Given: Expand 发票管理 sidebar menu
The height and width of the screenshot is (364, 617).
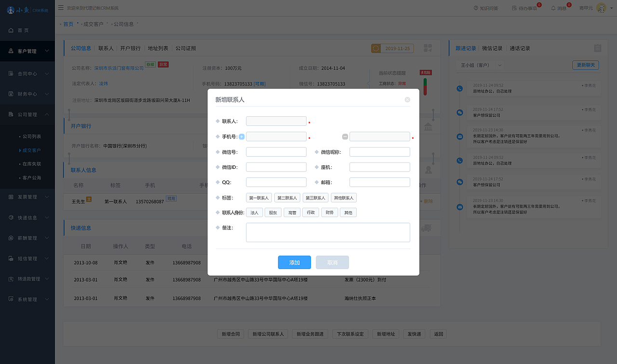Looking at the screenshot, I should coord(27,197).
